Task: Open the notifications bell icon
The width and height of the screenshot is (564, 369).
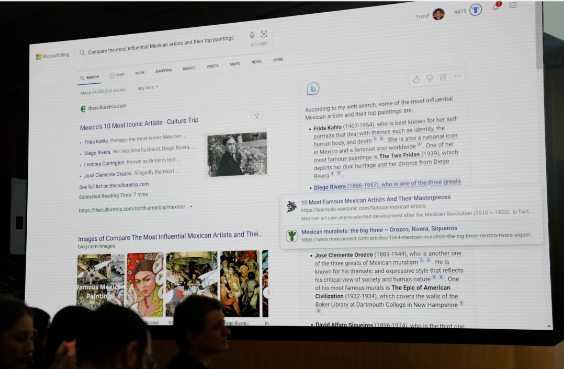Action: (496, 6)
